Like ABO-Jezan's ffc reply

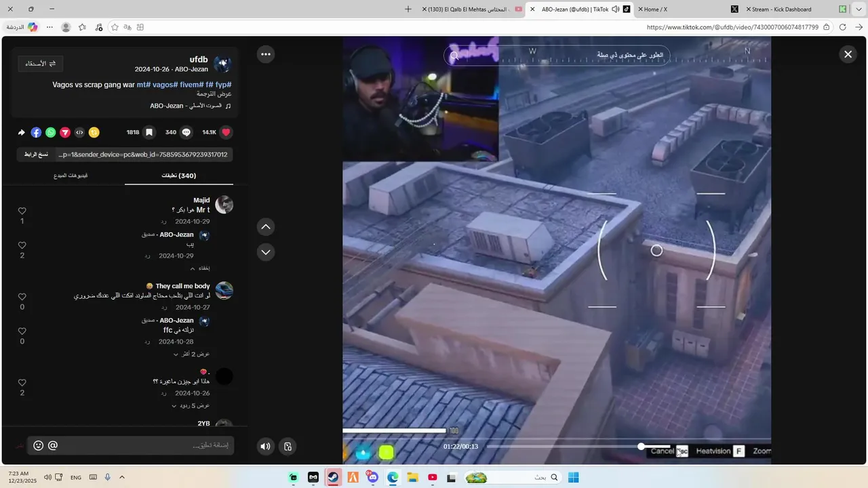(22, 331)
